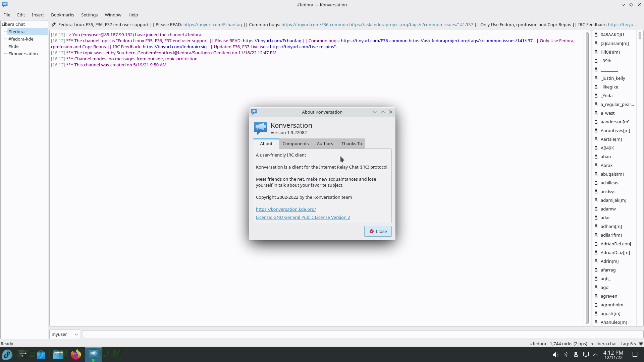
Task: Click the user icon beside aban
Action: click(x=596, y=157)
